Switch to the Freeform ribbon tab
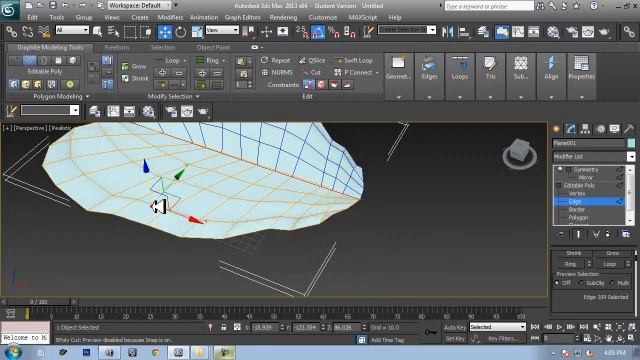This screenshot has width=640, height=360. tap(117, 48)
